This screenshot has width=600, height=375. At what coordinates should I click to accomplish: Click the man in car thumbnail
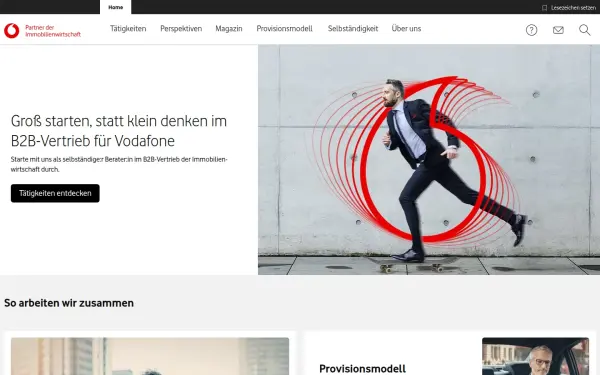pyautogui.click(x=535, y=356)
